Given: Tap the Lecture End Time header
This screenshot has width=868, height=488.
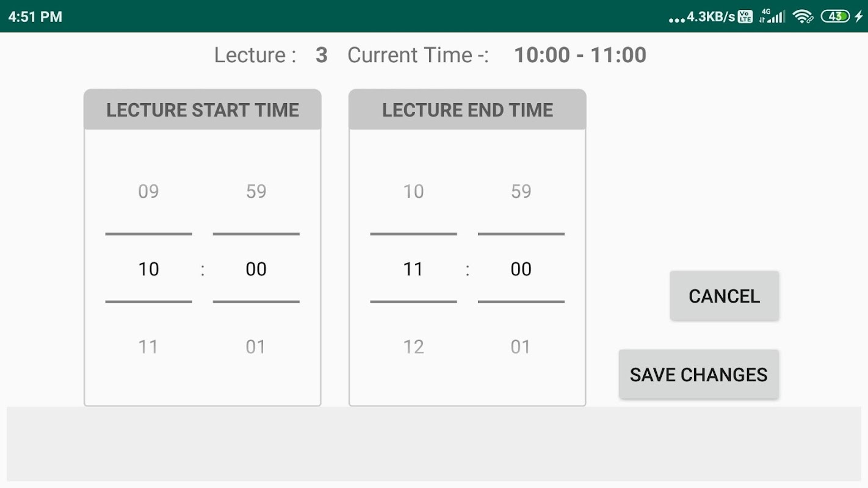Looking at the screenshot, I should (x=468, y=110).
